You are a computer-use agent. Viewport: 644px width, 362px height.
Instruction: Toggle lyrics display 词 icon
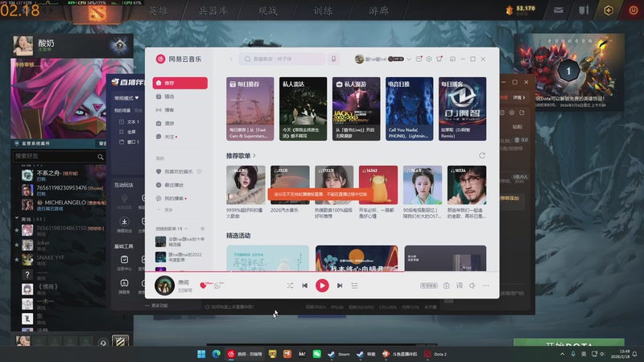pyautogui.click(x=459, y=286)
